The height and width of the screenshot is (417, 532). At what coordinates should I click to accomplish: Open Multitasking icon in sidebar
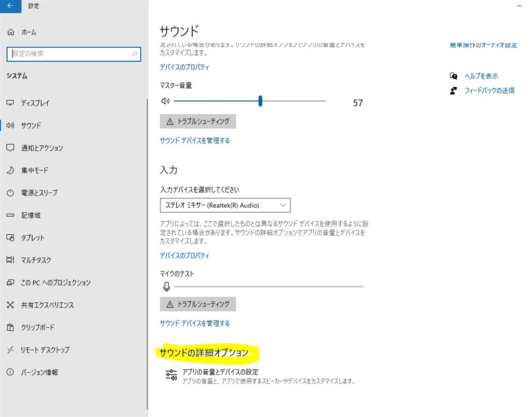point(10,260)
